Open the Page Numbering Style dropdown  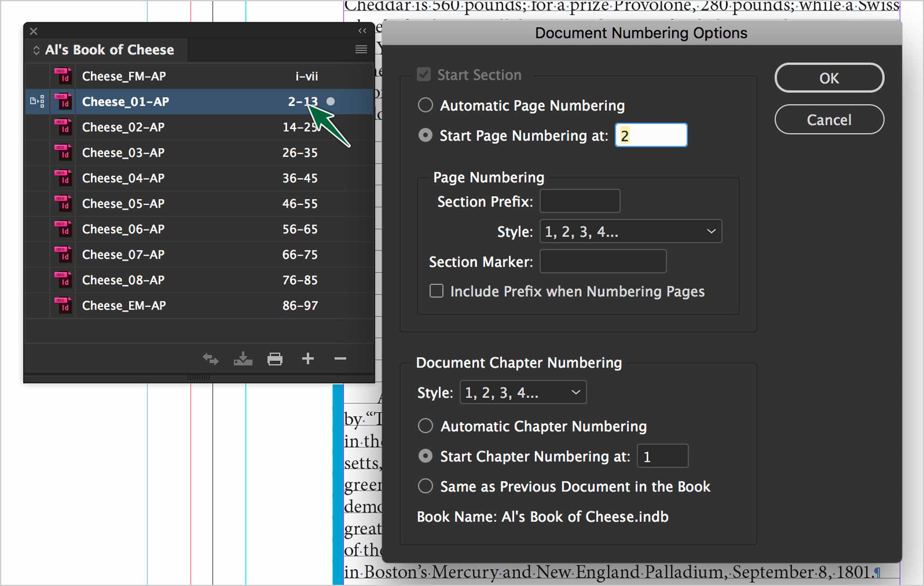pos(631,231)
